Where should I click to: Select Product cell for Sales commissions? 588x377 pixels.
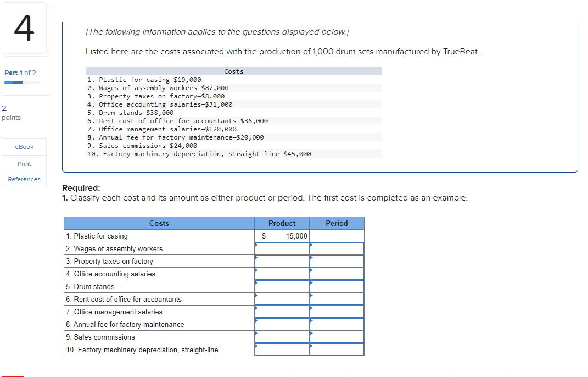[282, 337]
